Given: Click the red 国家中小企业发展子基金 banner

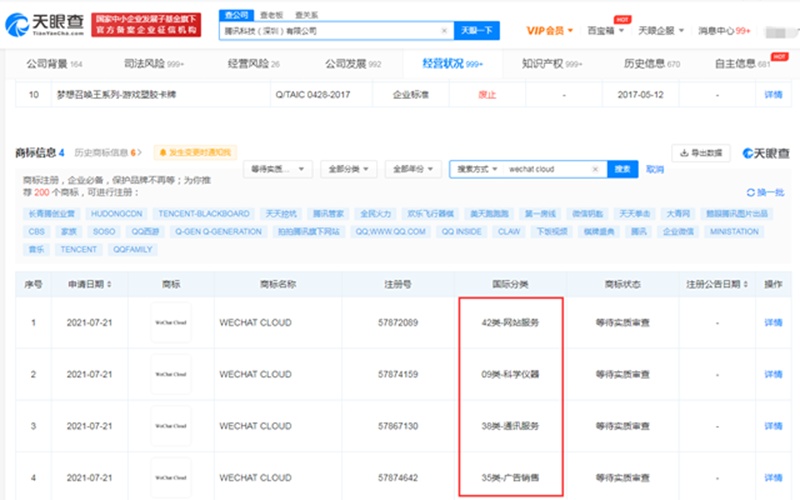Looking at the screenshot, I should (146, 24).
